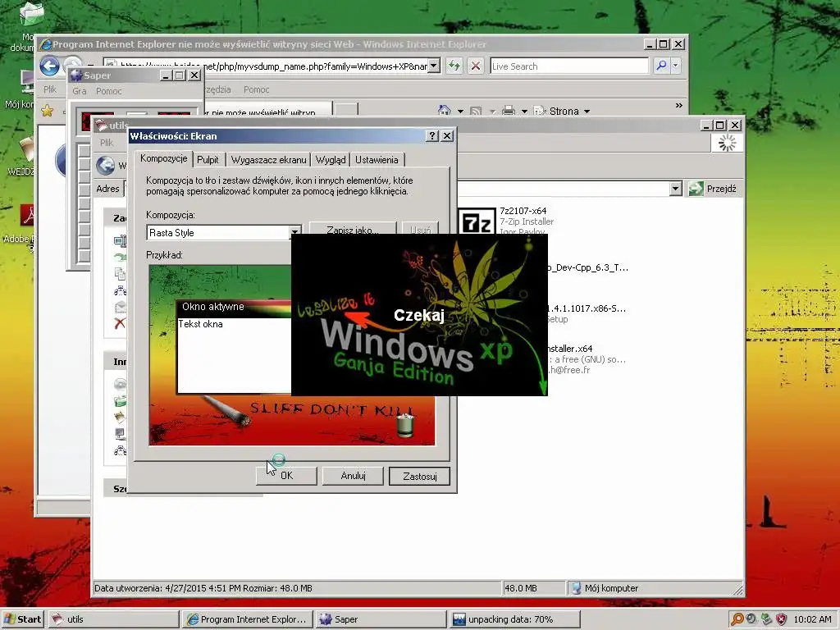The width and height of the screenshot is (840, 630).
Task: Click the red X icon in utils side panel
Action: click(120, 323)
